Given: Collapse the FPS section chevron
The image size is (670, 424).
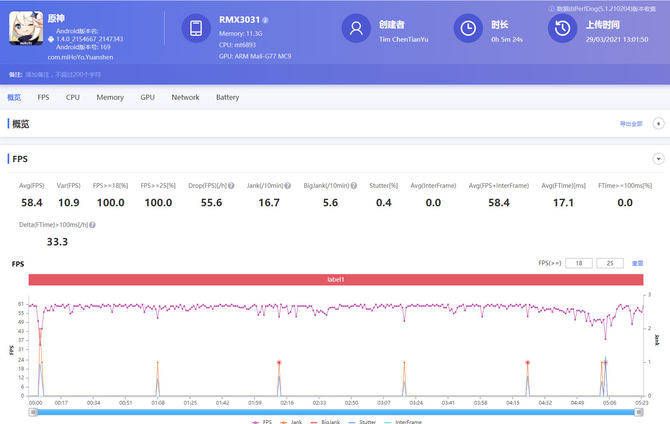Looking at the screenshot, I should pos(658,159).
